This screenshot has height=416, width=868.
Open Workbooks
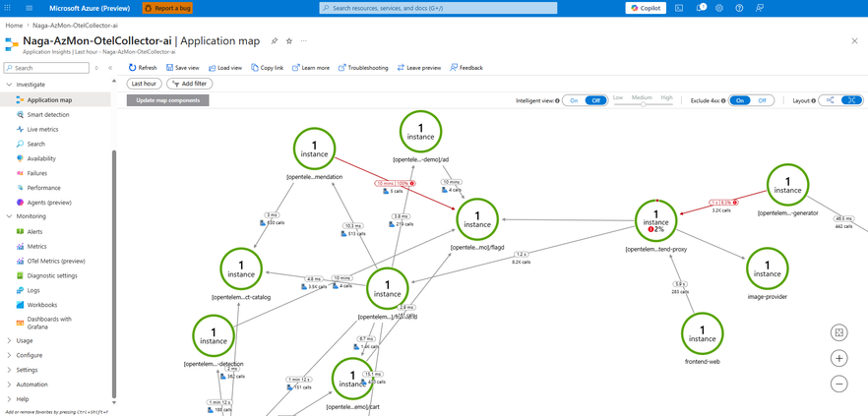[42, 305]
